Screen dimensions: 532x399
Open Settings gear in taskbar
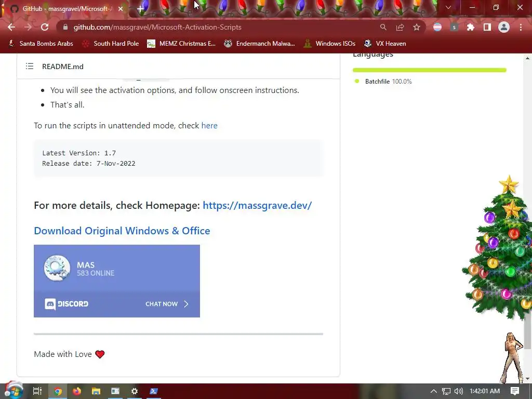coord(135,391)
